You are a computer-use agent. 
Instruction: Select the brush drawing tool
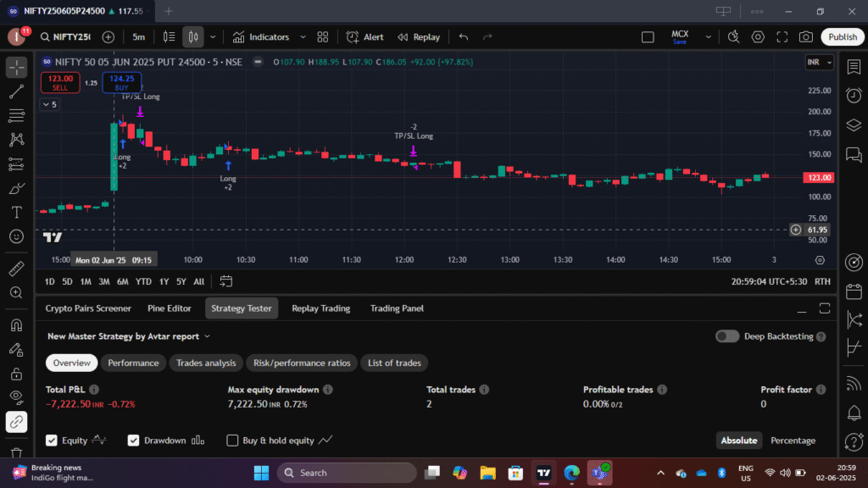pyautogui.click(x=17, y=188)
